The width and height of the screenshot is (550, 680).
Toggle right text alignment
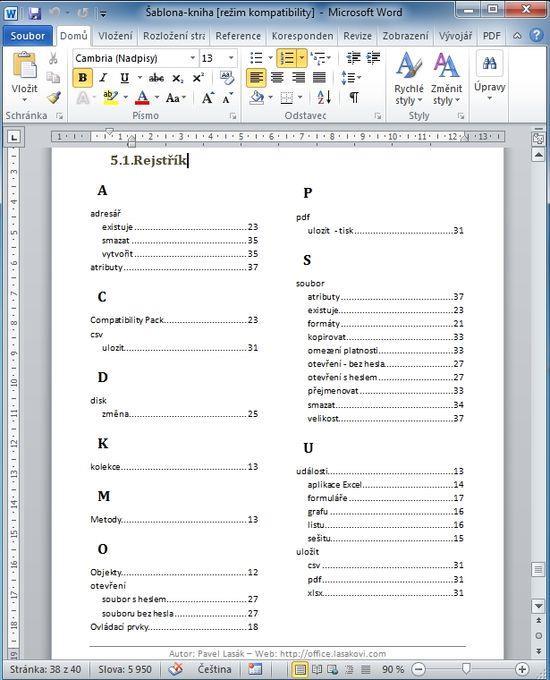tap(298, 78)
